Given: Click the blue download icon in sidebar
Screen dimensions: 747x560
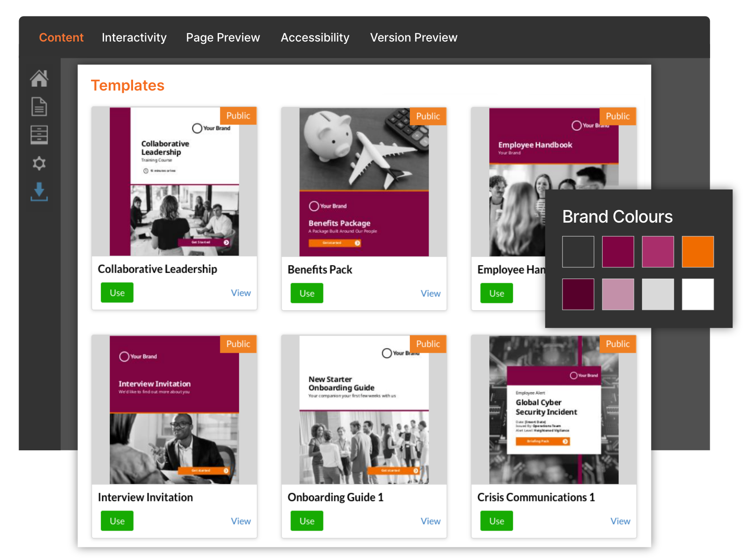Looking at the screenshot, I should click(x=39, y=192).
